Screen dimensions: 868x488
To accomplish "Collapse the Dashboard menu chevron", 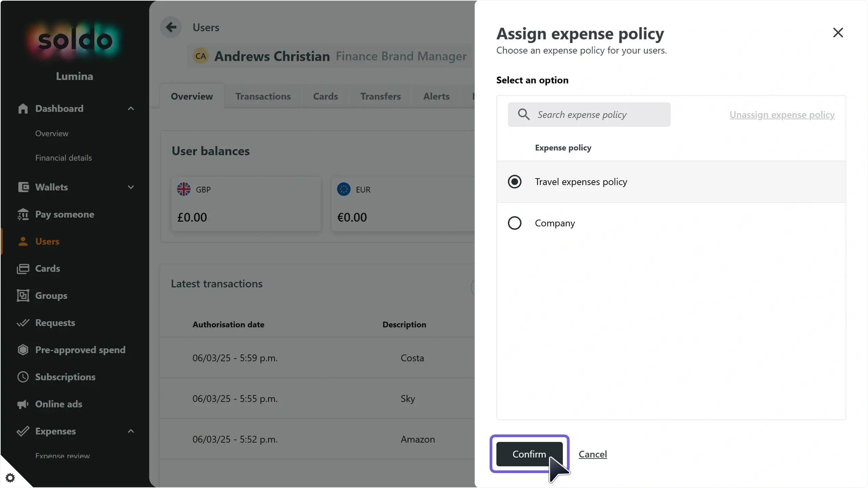I will 131,108.
